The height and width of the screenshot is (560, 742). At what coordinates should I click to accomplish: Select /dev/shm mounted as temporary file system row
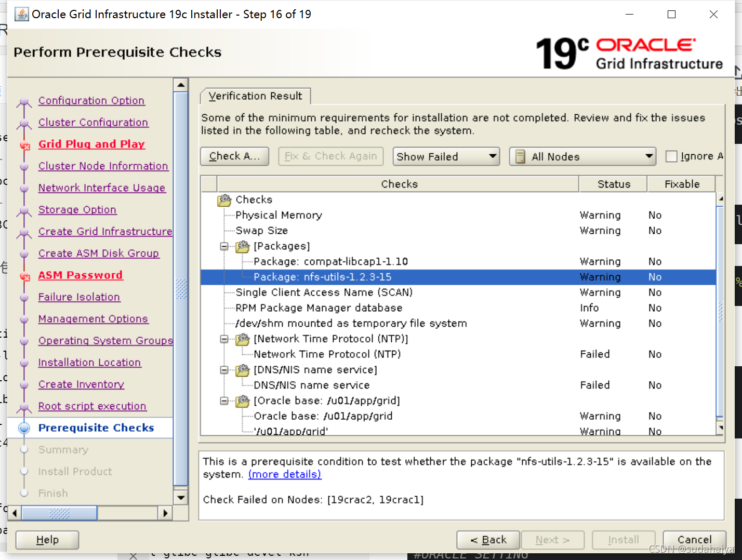(x=458, y=324)
